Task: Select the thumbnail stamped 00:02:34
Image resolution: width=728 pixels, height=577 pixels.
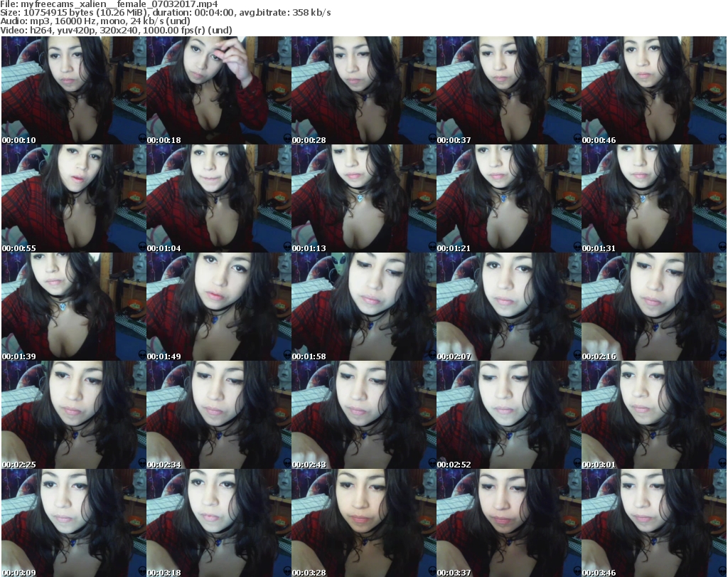Action: click(x=219, y=415)
